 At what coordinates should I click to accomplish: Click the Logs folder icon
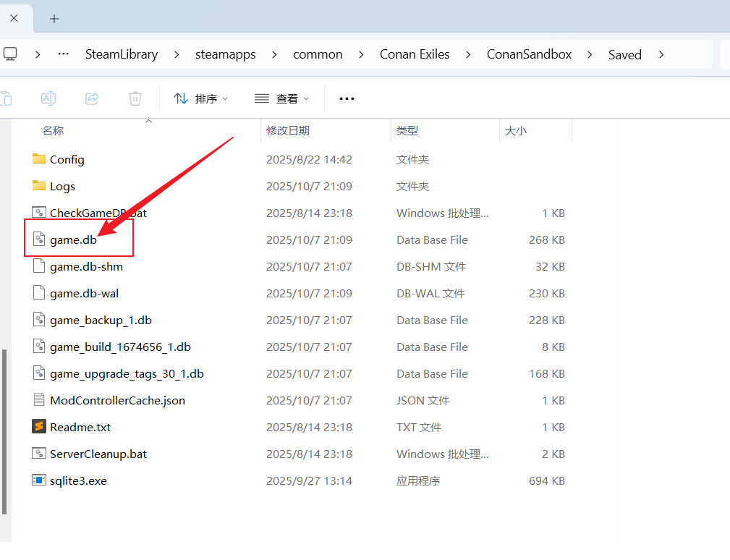click(39, 186)
